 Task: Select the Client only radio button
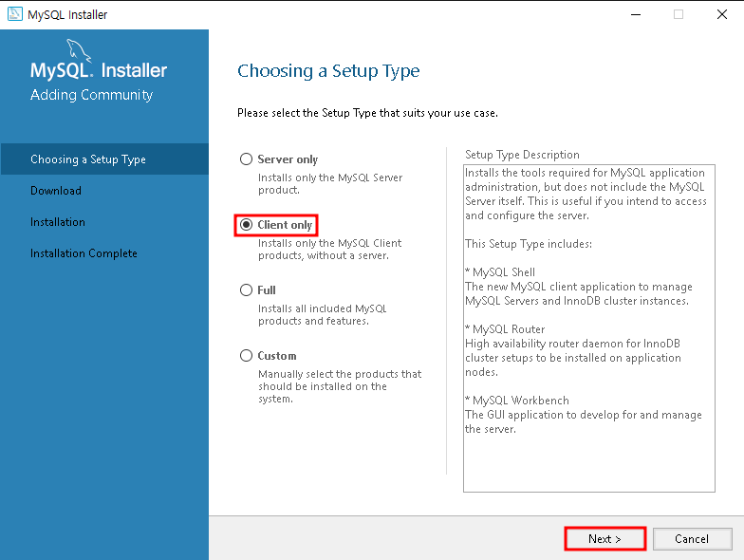click(246, 224)
